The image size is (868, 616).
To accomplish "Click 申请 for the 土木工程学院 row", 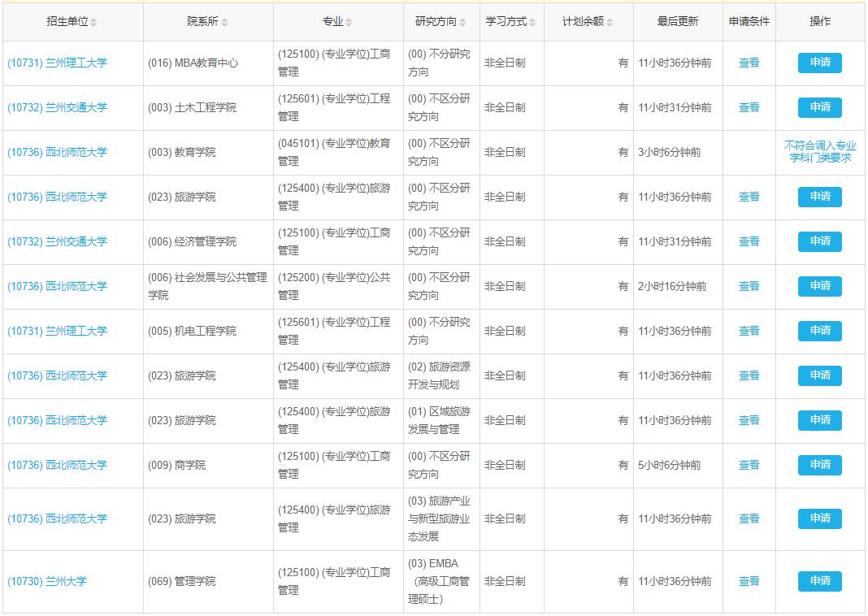I will pos(819,107).
